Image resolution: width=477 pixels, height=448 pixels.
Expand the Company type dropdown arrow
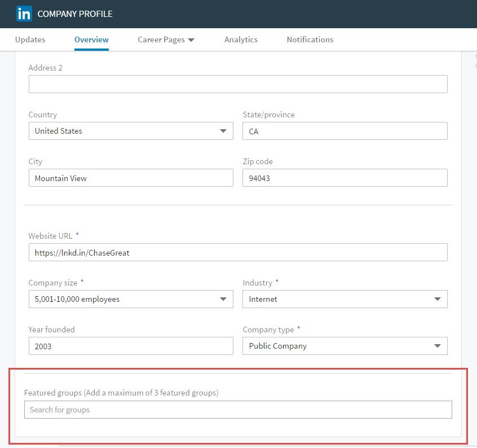click(x=438, y=346)
